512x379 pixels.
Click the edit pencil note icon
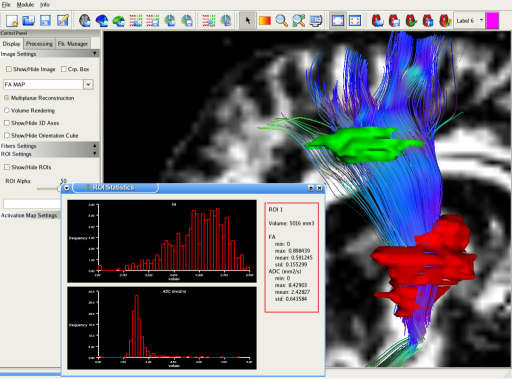(62, 21)
